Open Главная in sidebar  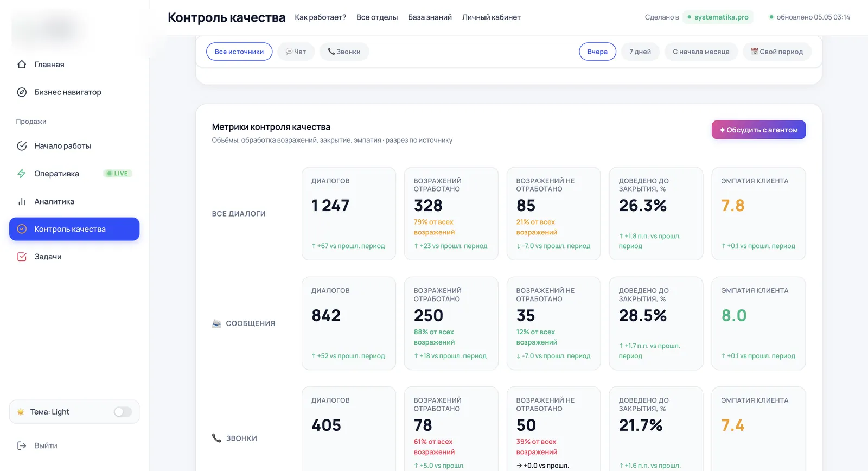(x=74, y=65)
